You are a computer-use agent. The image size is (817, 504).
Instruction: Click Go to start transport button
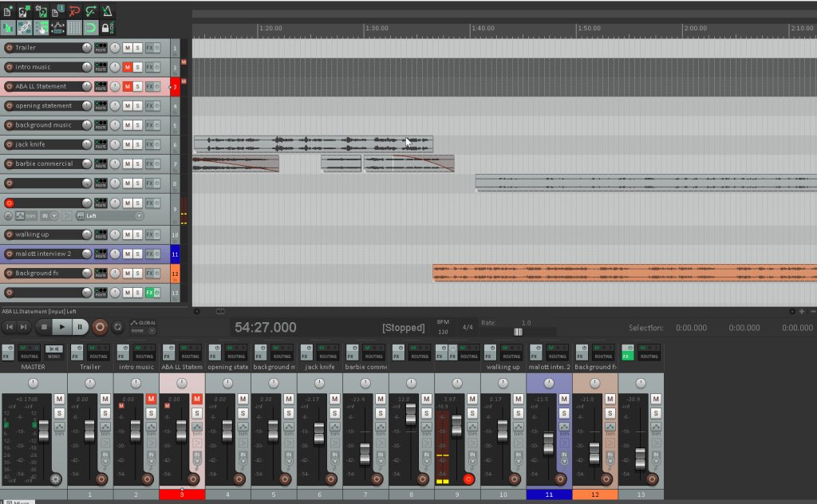click(x=10, y=327)
